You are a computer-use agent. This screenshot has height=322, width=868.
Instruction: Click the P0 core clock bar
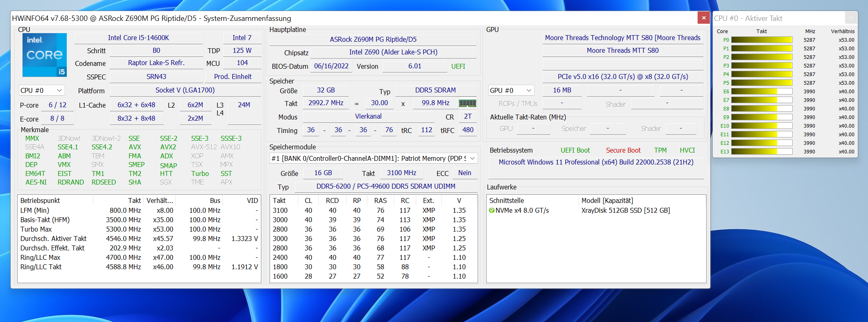click(x=762, y=40)
